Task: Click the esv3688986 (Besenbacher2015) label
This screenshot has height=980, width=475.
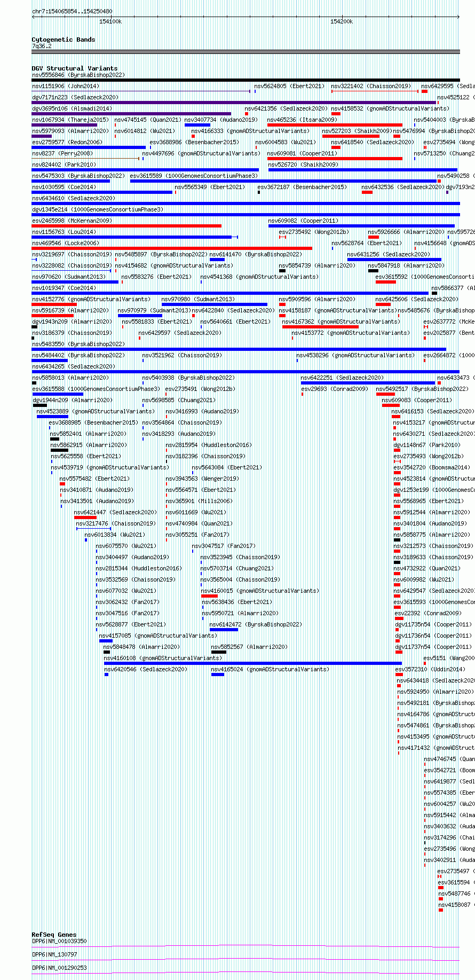Action: pos(194,142)
